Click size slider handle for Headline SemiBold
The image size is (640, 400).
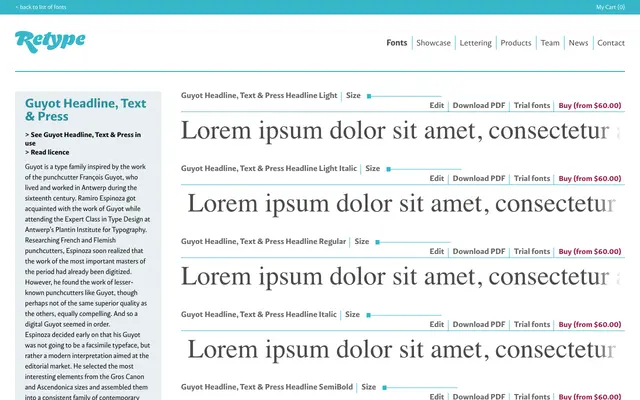pyautogui.click(x=384, y=387)
